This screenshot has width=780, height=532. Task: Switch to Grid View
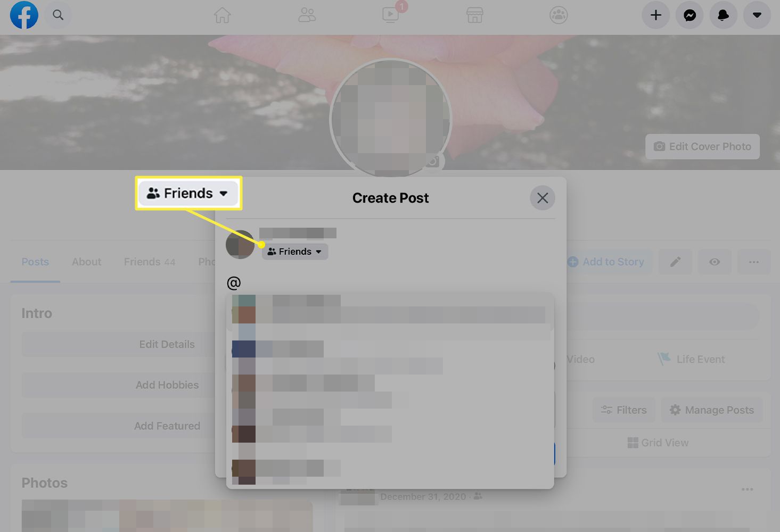point(658,443)
